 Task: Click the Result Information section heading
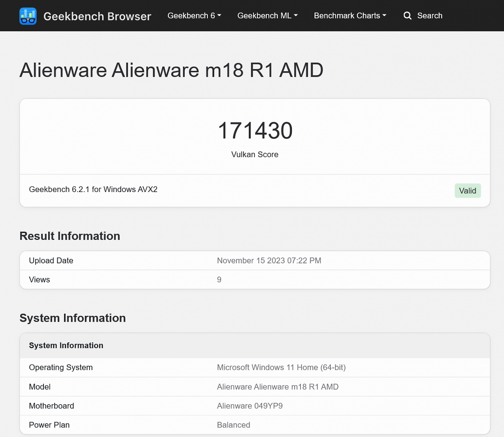coord(70,236)
